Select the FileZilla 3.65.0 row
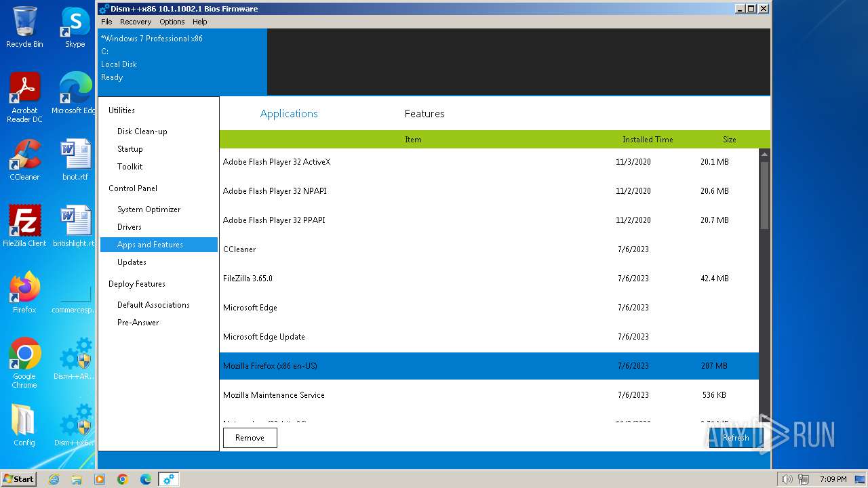This screenshot has width=868, height=488. tap(489, 279)
